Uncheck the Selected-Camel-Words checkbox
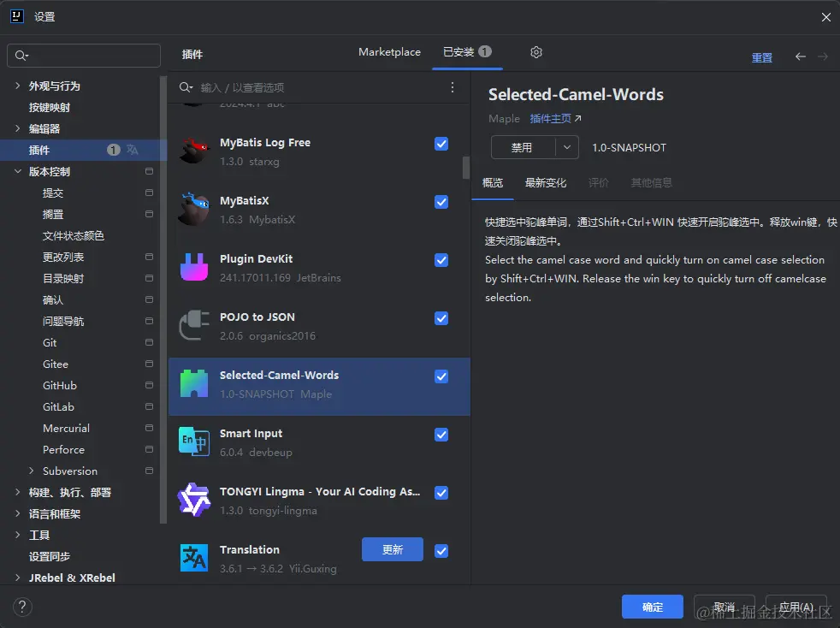 441,376
